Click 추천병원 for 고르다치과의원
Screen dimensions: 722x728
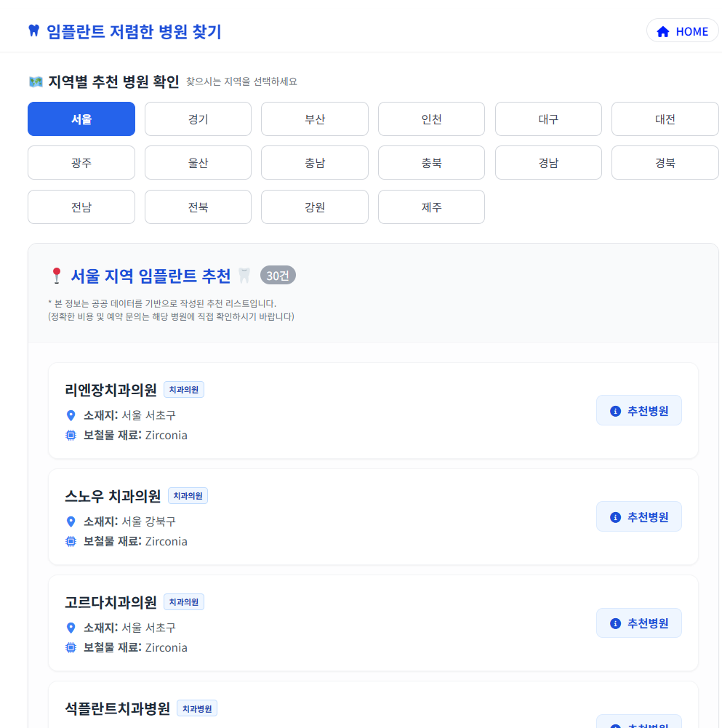(638, 623)
